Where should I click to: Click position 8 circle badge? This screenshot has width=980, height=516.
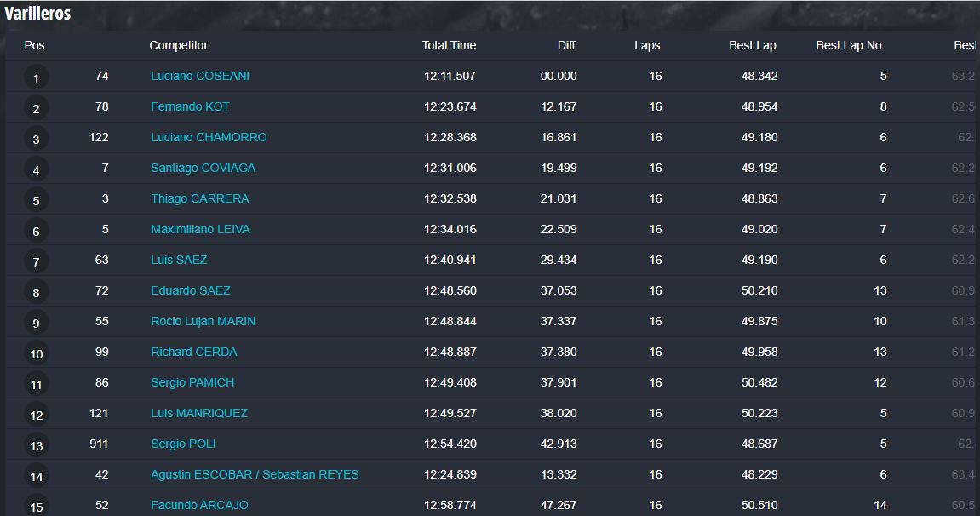pyautogui.click(x=37, y=292)
